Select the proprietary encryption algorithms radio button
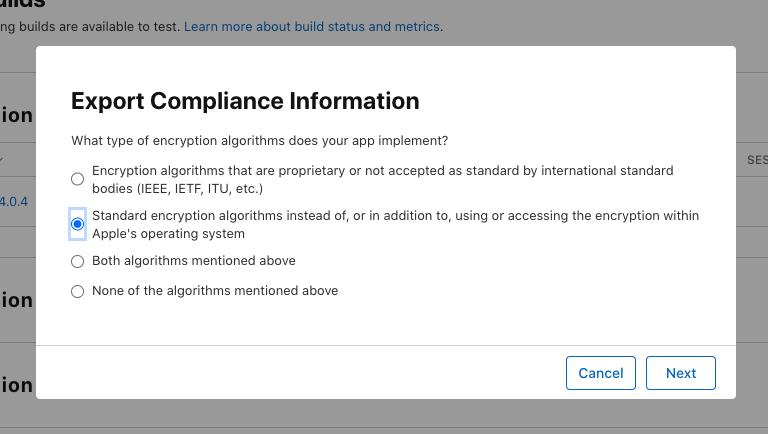The image size is (768, 434). (x=78, y=179)
